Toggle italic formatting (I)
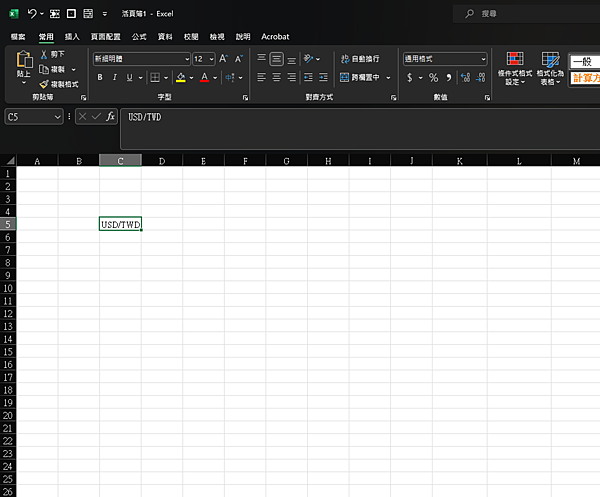The width and height of the screenshot is (600, 497). 116,78
